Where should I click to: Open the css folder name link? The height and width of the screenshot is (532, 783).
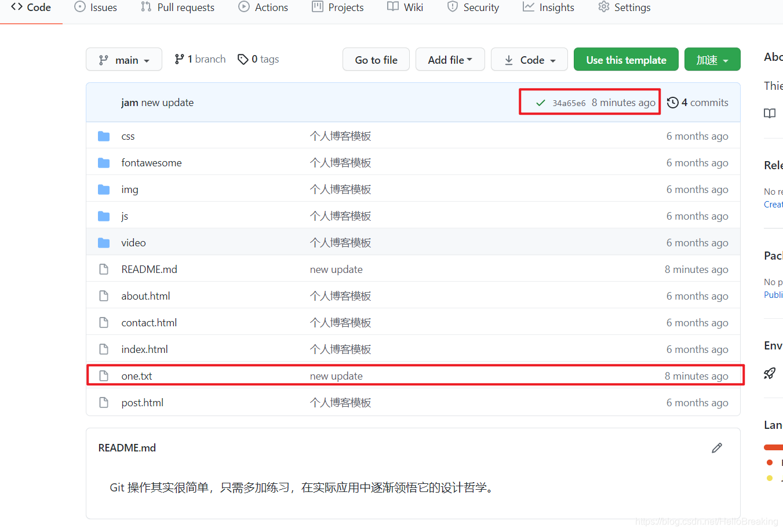coord(128,136)
